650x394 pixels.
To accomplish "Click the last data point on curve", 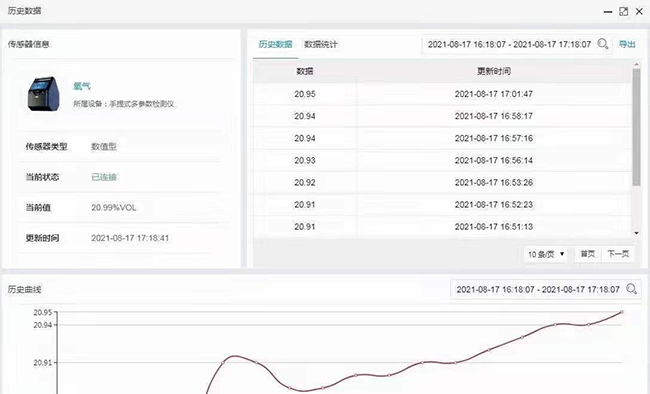I will coord(621,312).
